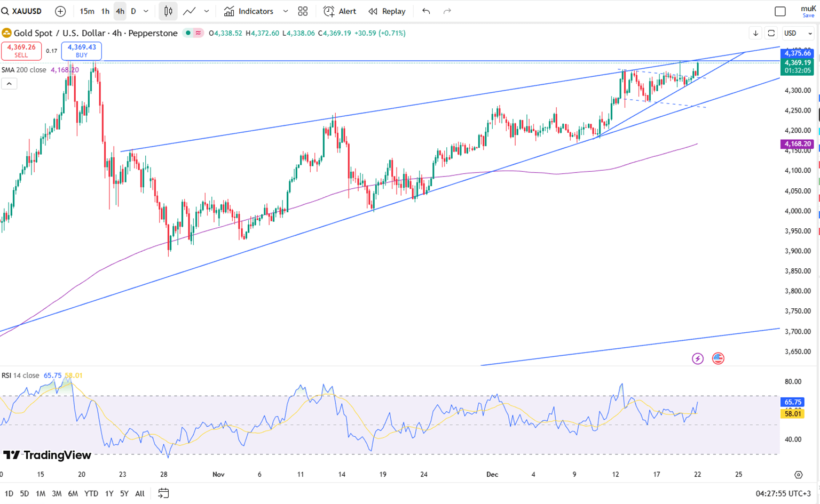Click the Save link under muK
The image size is (820, 504).
pyautogui.click(x=808, y=15)
